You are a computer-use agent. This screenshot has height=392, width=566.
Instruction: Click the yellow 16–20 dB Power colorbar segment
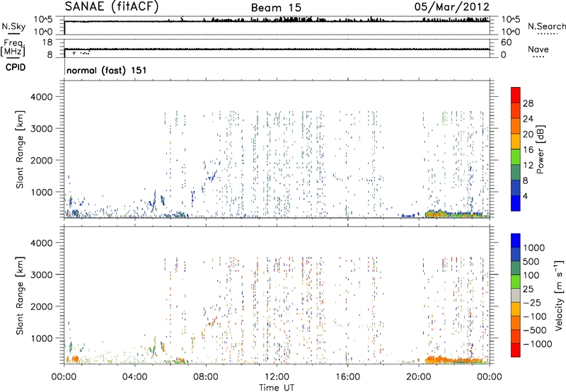(x=516, y=141)
